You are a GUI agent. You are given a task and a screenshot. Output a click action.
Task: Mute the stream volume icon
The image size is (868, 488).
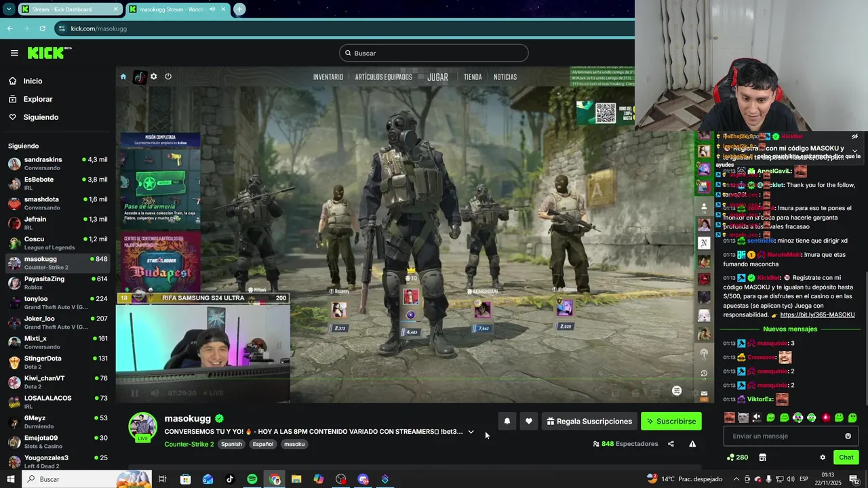pos(155,393)
